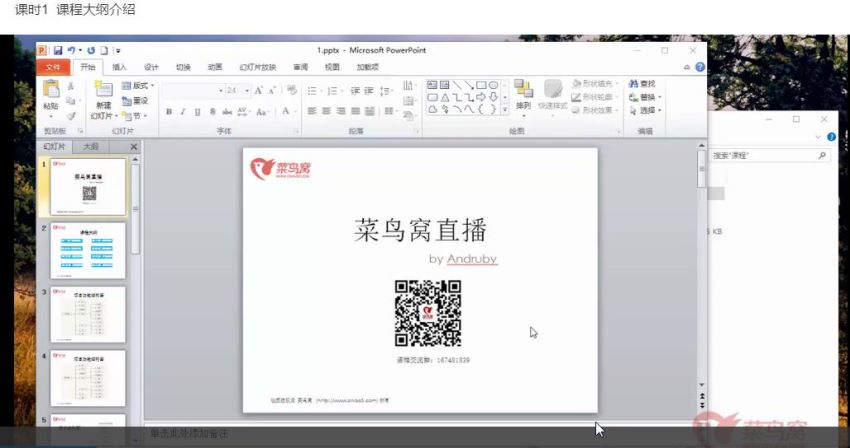Decrease font size with the small A icon
The image size is (850, 448).
[272, 90]
